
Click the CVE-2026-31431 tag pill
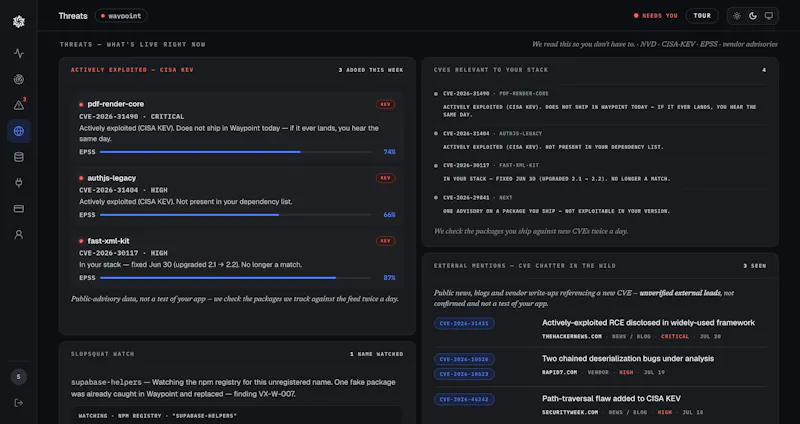[464, 323]
